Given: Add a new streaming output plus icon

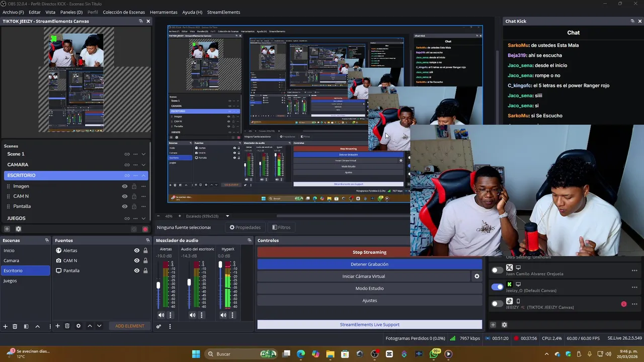Looking at the screenshot, I should click(x=493, y=325).
